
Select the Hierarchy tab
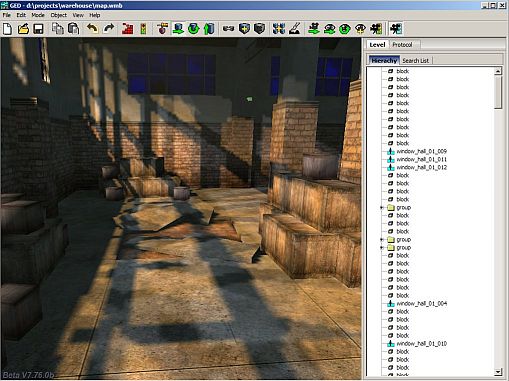pyautogui.click(x=384, y=60)
